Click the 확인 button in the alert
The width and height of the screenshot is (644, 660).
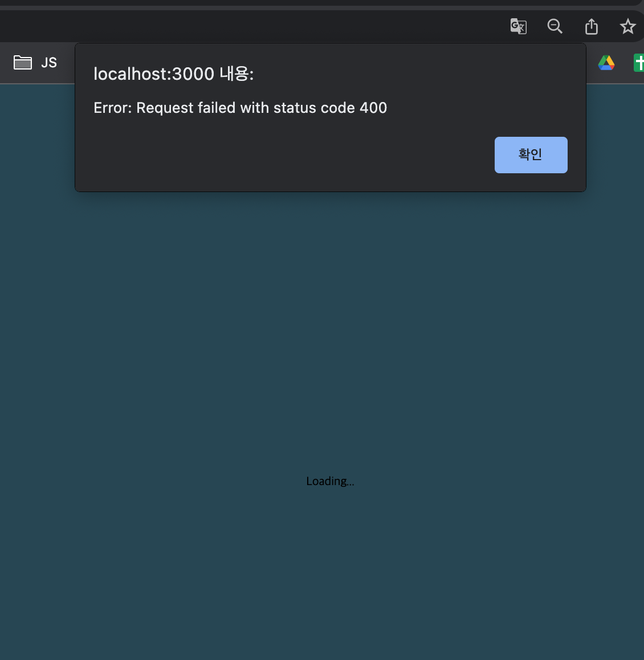click(x=531, y=155)
